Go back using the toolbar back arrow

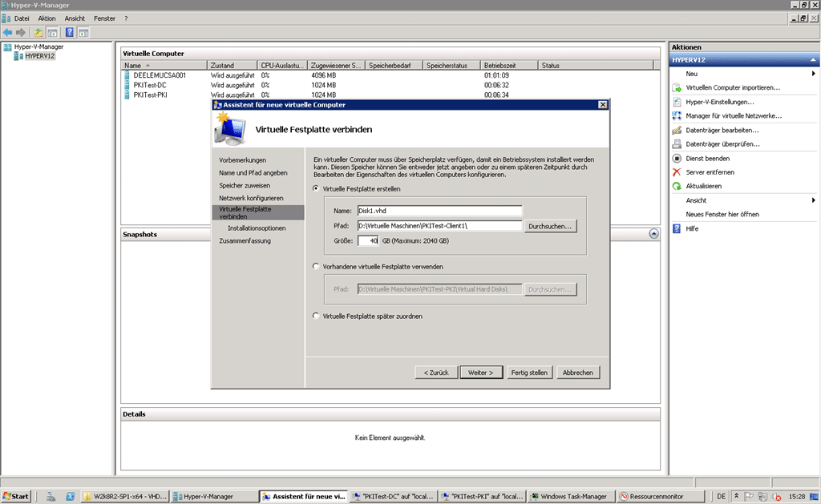pyautogui.click(x=7, y=32)
